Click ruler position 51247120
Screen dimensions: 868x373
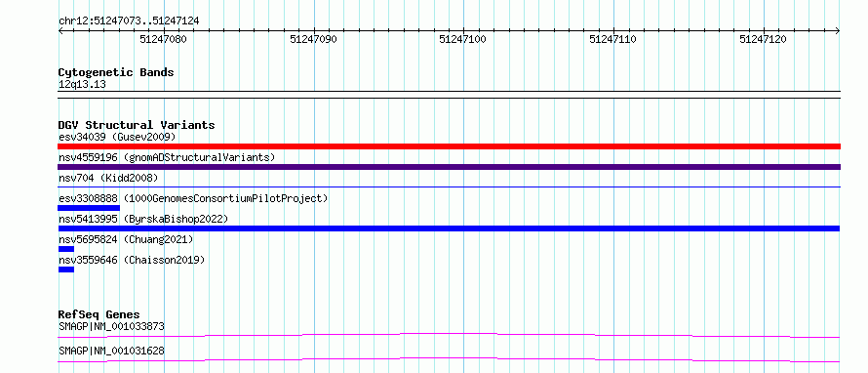[x=763, y=39]
